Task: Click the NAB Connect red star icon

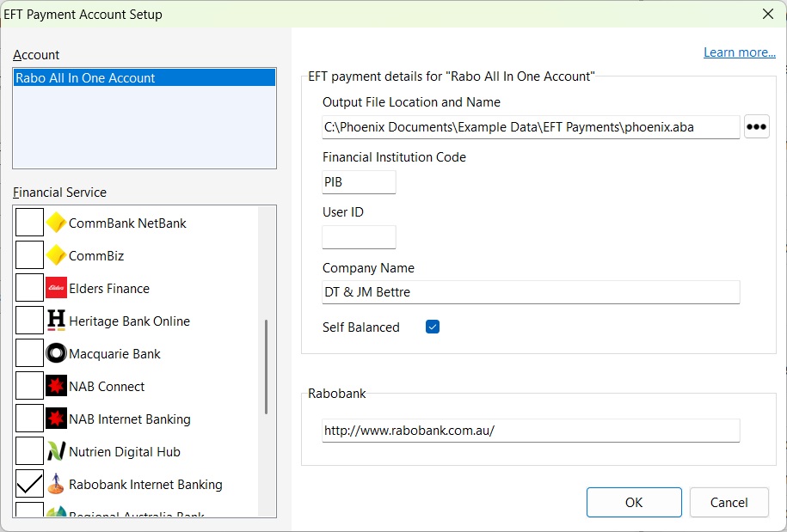Action: point(56,387)
